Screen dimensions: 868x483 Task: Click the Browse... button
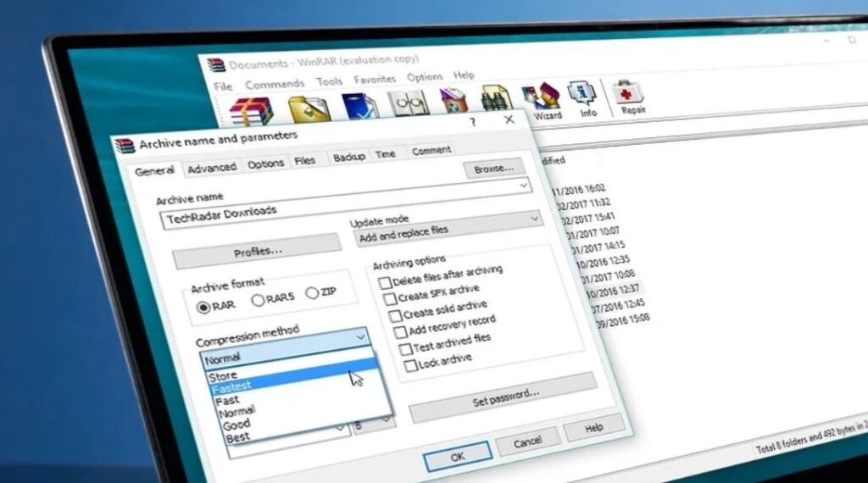494,169
